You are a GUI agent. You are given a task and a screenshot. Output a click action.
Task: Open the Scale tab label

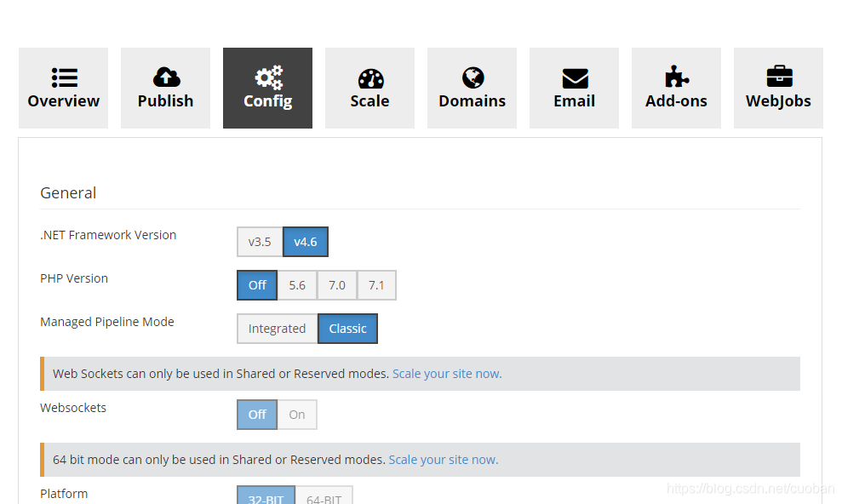pyautogui.click(x=369, y=101)
